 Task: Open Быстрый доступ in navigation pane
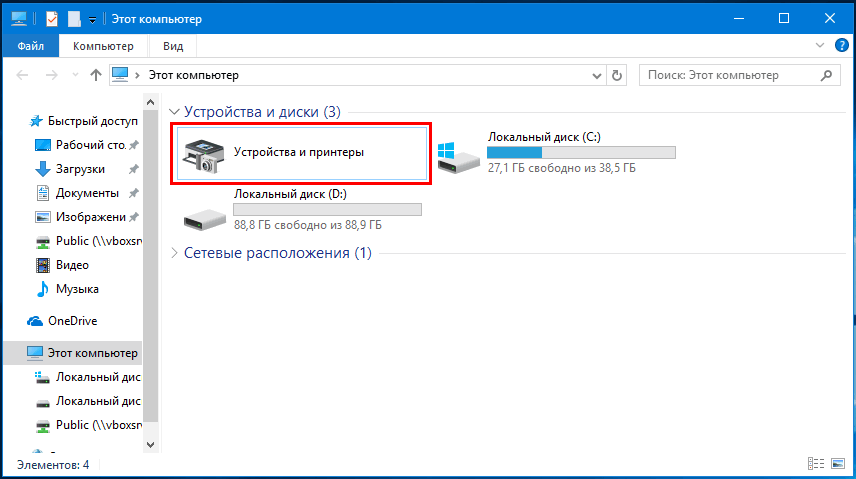(x=84, y=121)
